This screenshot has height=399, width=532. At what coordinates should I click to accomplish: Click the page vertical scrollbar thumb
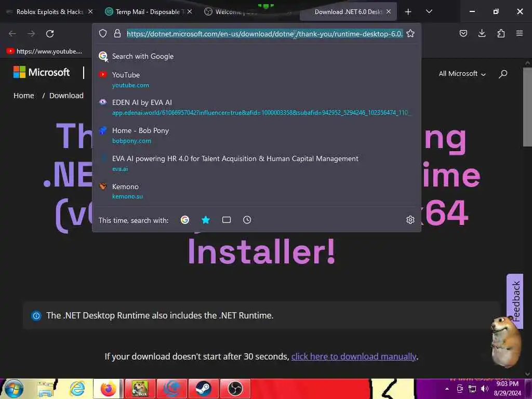point(527,107)
